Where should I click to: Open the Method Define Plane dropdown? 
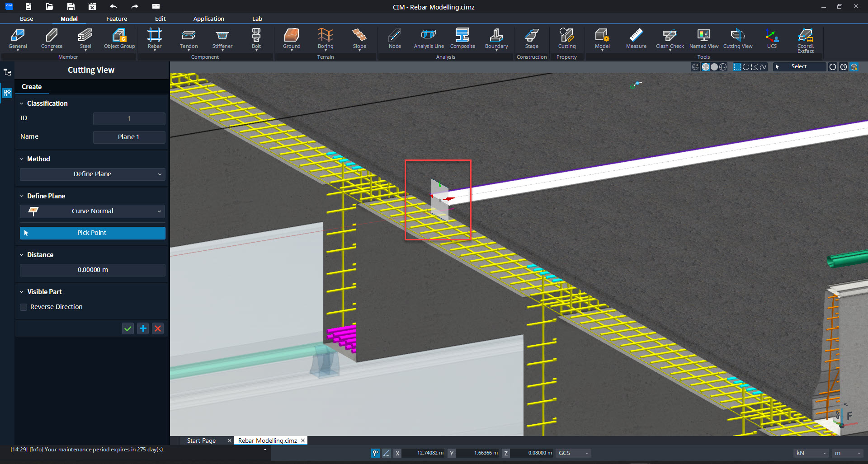[92, 174]
